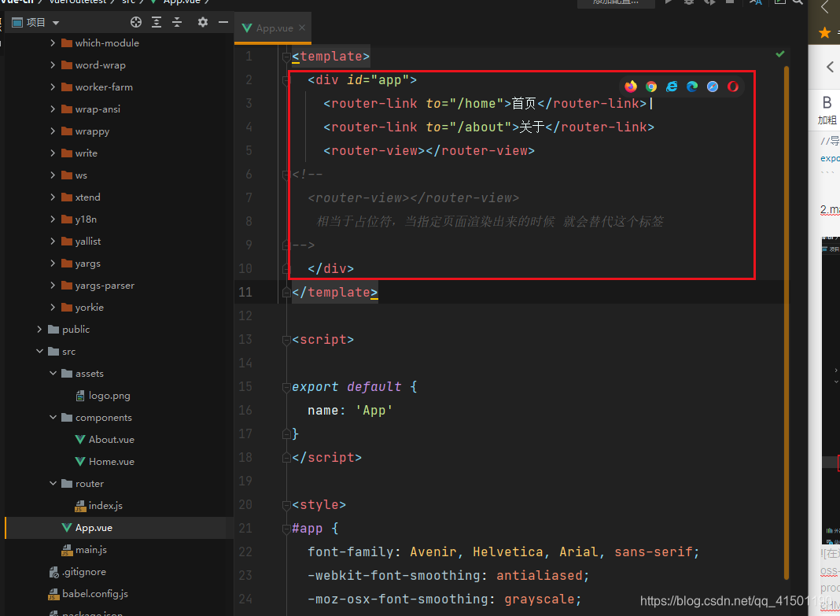Open page in Firefox browser icon

(631, 87)
